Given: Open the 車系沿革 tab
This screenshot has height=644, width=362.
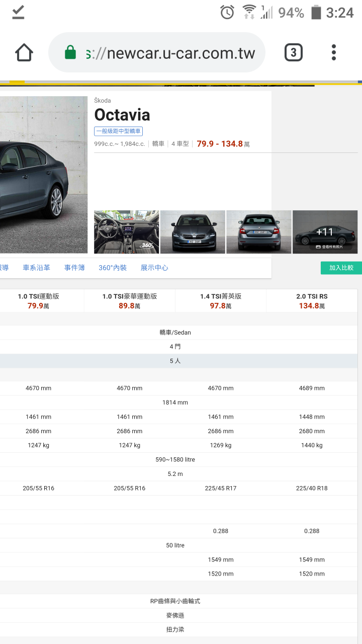Looking at the screenshot, I should click(36, 268).
